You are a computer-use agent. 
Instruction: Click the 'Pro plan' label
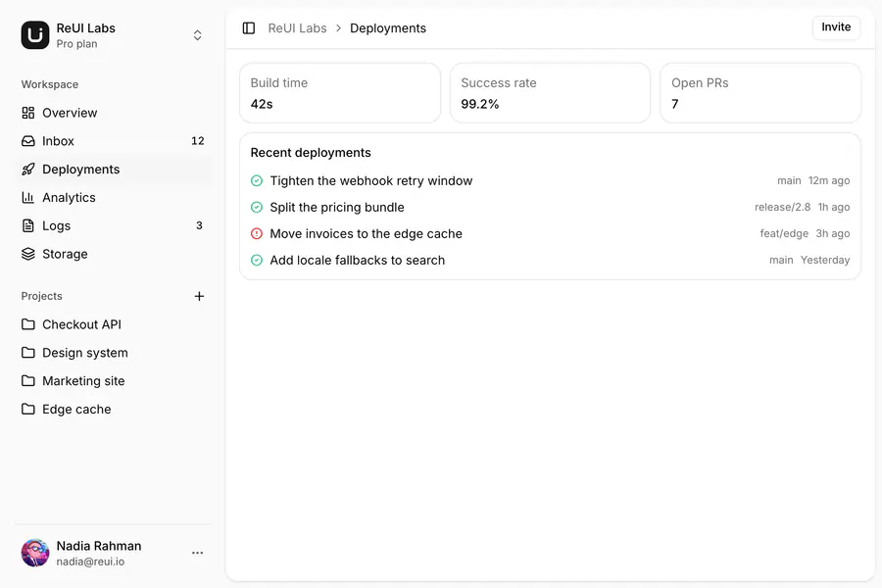(x=76, y=44)
